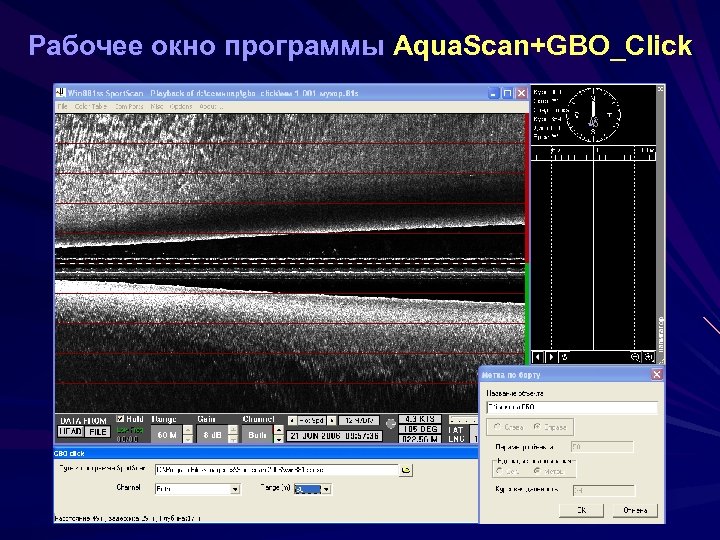Click the first disabled numeric field showing 50
Viewport: 720px width, 540px height.
click(602, 447)
